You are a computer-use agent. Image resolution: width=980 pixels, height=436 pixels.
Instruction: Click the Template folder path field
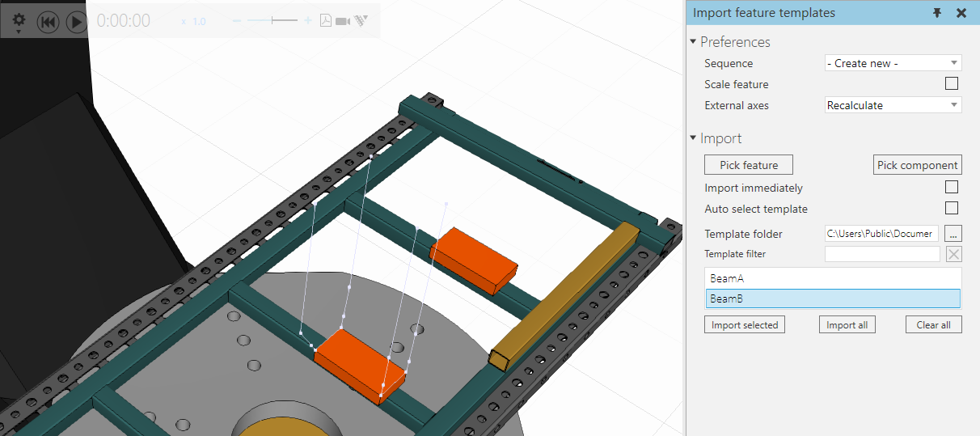pyautogui.click(x=881, y=234)
